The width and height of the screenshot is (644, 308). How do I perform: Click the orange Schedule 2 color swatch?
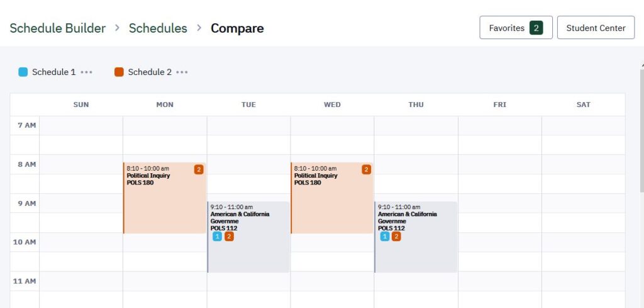click(x=119, y=72)
